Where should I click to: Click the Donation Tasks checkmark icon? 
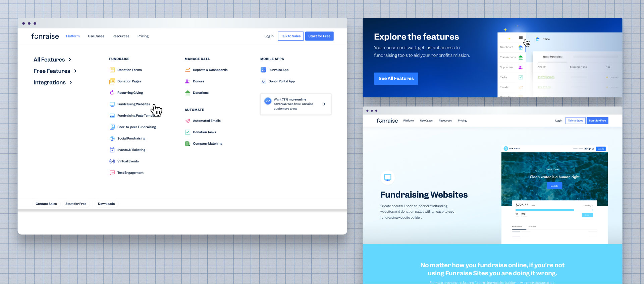click(x=188, y=132)
